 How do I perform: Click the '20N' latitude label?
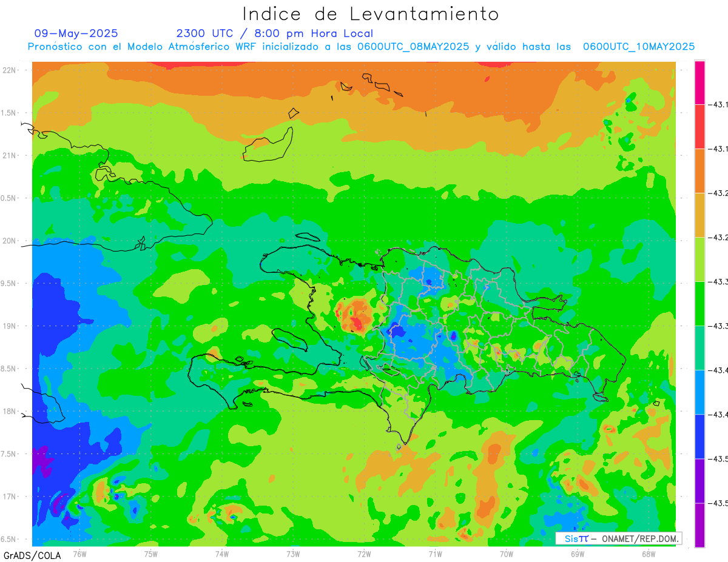pyautogui.click(x=10, y=241)
